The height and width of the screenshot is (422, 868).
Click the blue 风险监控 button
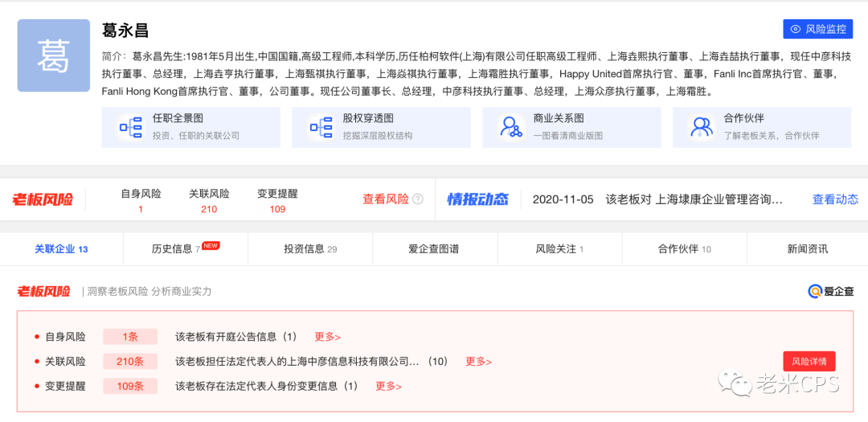click(817, 30)
